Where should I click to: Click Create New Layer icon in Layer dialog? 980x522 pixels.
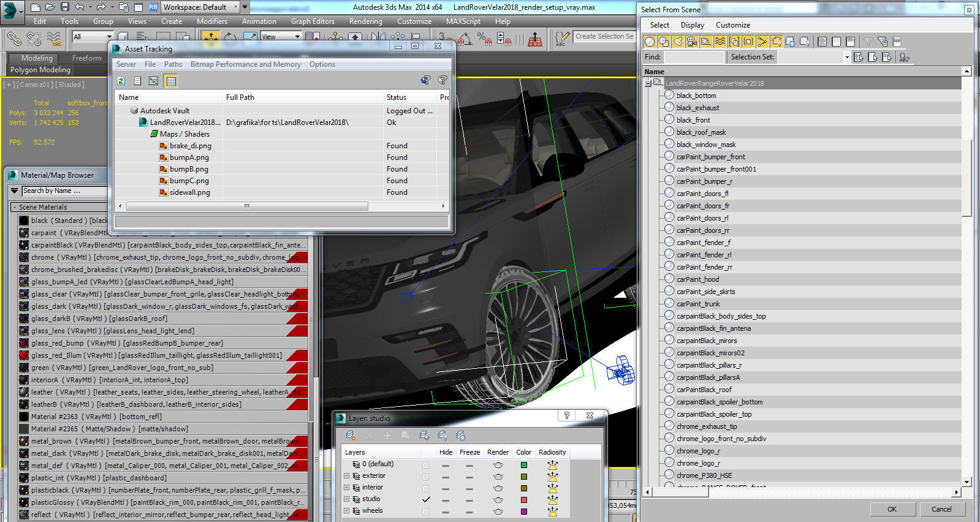coord(351,436)
